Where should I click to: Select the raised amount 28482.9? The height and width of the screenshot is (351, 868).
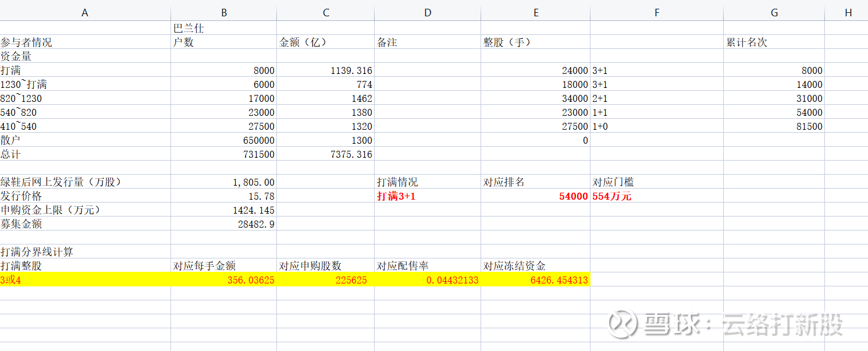pos(224,224)
